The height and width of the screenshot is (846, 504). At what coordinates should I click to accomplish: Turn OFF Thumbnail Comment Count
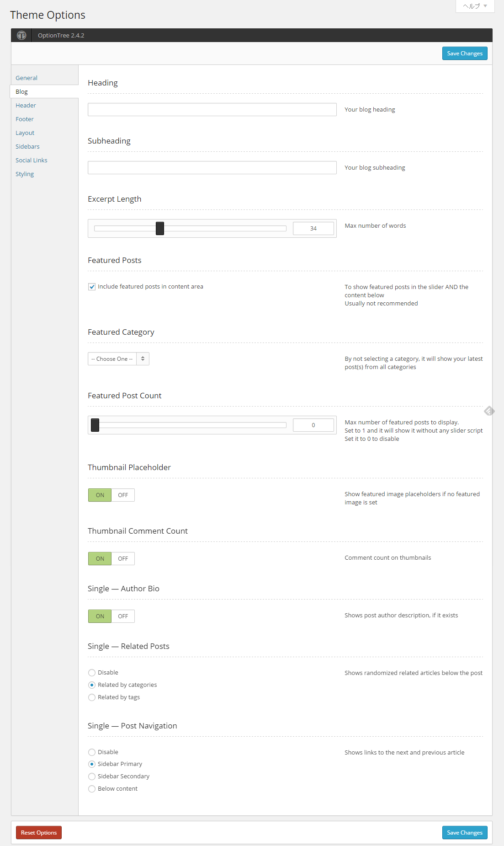[123, 559]
